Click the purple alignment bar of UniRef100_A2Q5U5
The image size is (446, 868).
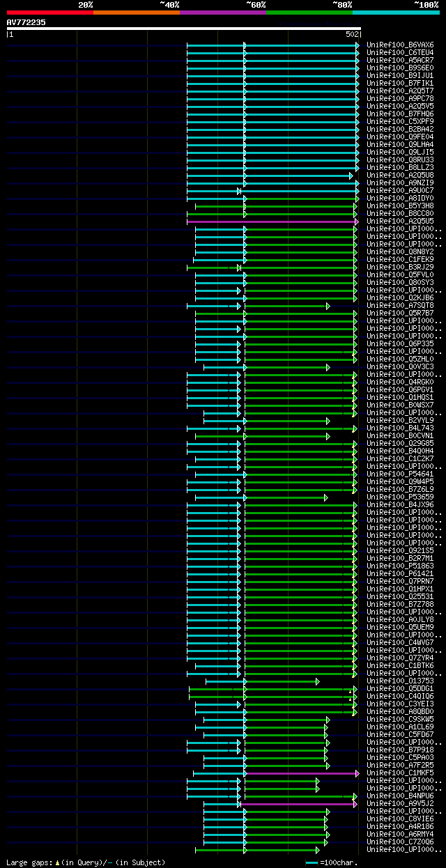point(272,222)
